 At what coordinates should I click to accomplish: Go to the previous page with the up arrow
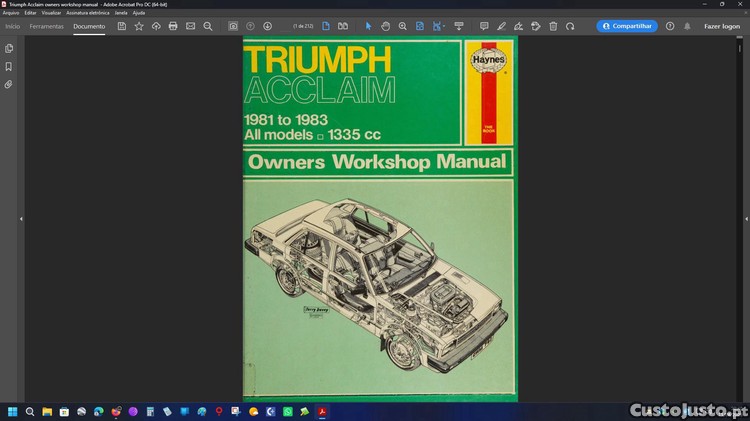[x=250, y=26]
